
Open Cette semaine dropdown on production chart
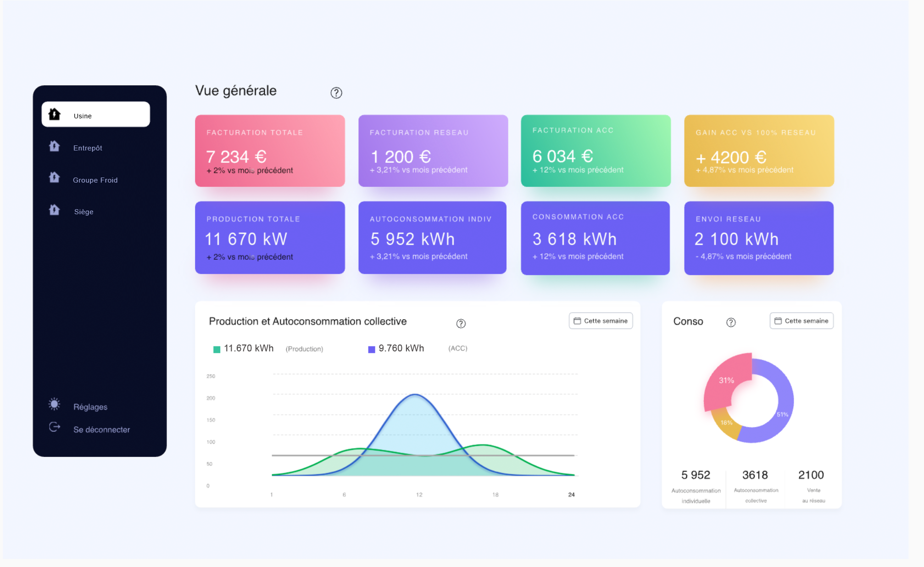[x=601, y=321]
